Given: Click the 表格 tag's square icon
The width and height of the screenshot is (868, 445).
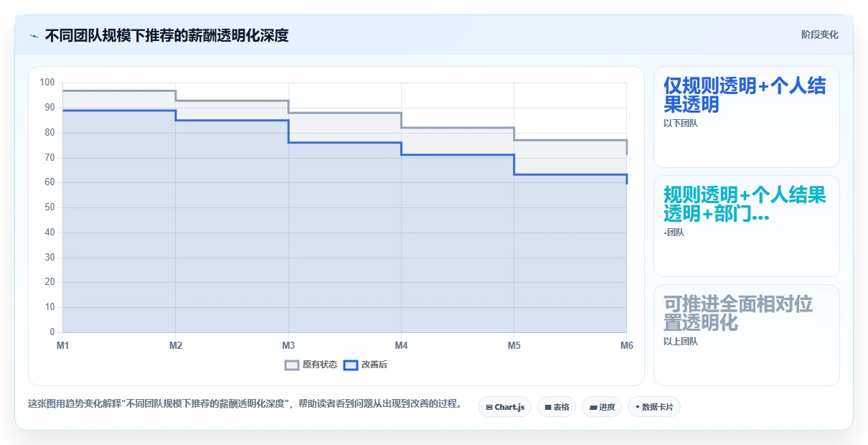Looking at the screenshot, I should click(548, 408).
